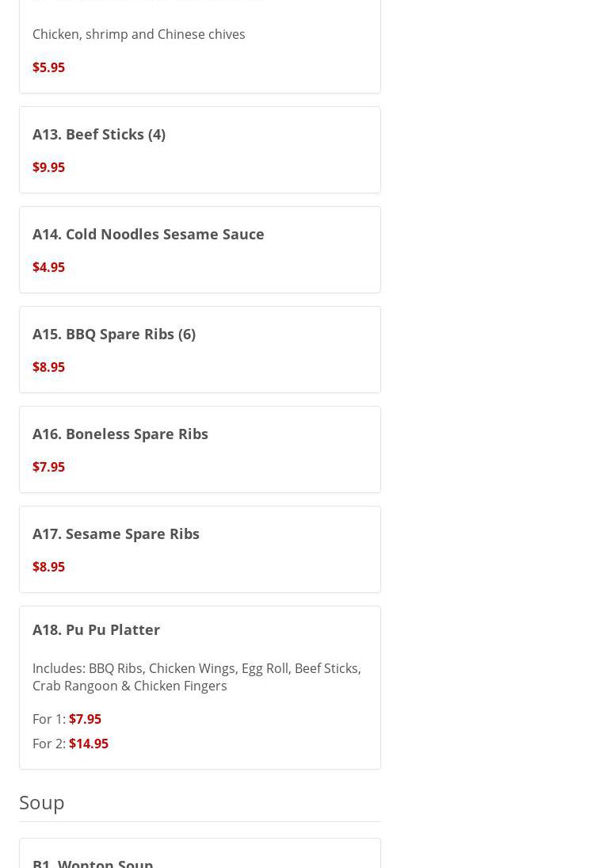The width and height of the screenshot is (610, 868).
Task: Click the "For 2:" size label
Action: point(48,744)
